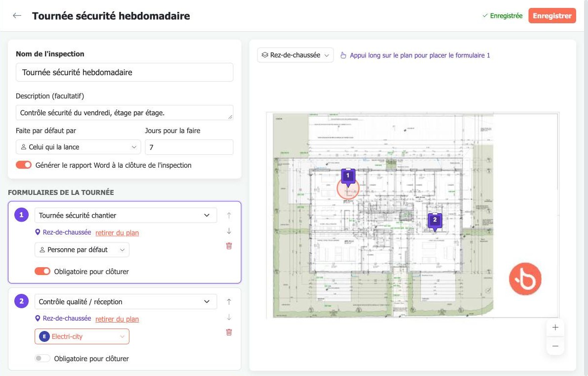
Task: Click the page title 'Tournée sécurité hebdomadaire'
Action: pos(111,16)
